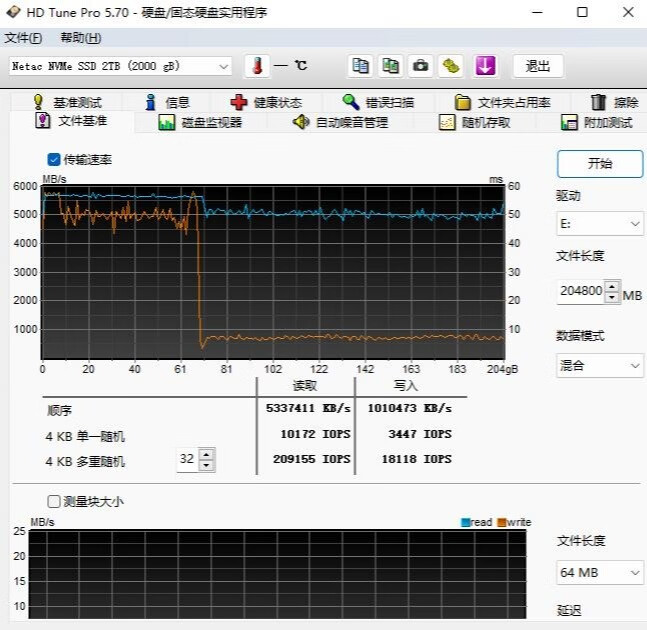Click the magnifier icon of 错误扫描
Image resolution: width=647 pixels, height=630 pixels.
351,101
